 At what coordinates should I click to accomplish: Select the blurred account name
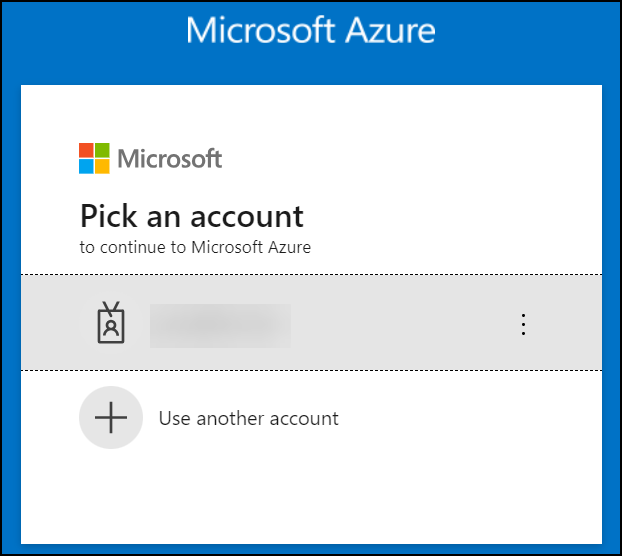coord(220,324)
